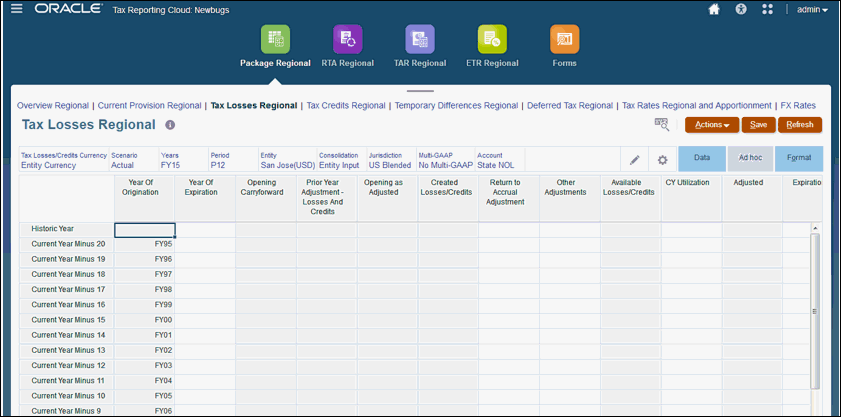Image resolution: width=841 pixels, height=417 pixels.
Task: Switch to the Format tab
Action: 799,159
